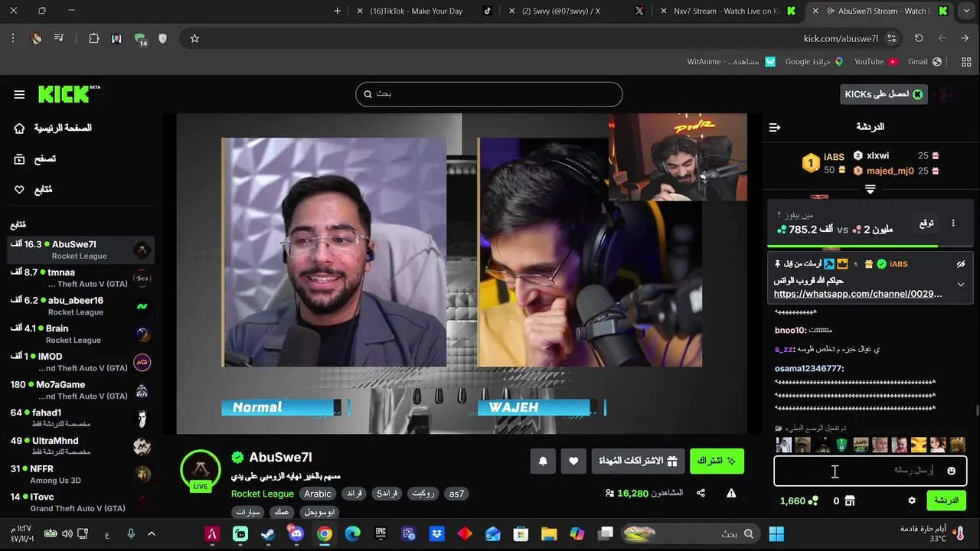Click the 1,660 channel points balance

point(799,500)
